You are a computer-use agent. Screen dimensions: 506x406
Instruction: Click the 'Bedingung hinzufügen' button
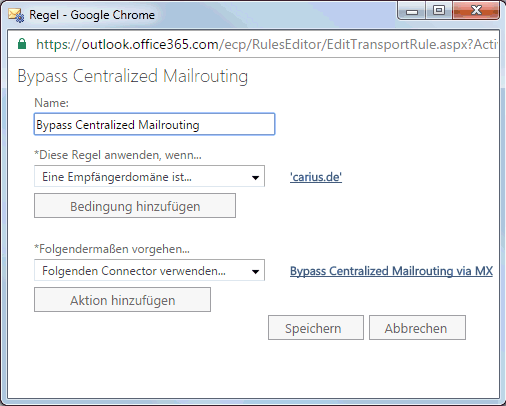point(135,206)
